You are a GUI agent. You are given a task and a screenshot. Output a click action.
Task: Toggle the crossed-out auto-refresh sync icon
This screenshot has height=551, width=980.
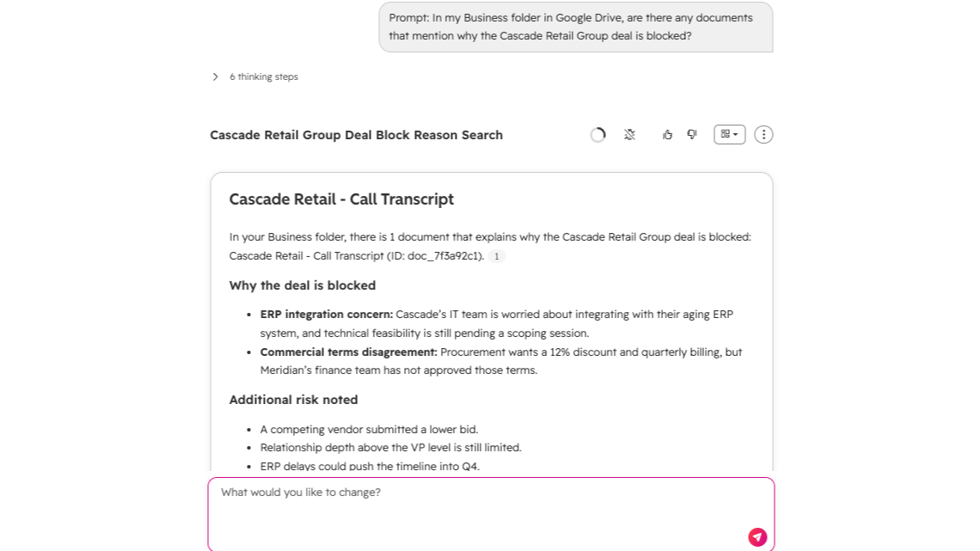point(629,134)
